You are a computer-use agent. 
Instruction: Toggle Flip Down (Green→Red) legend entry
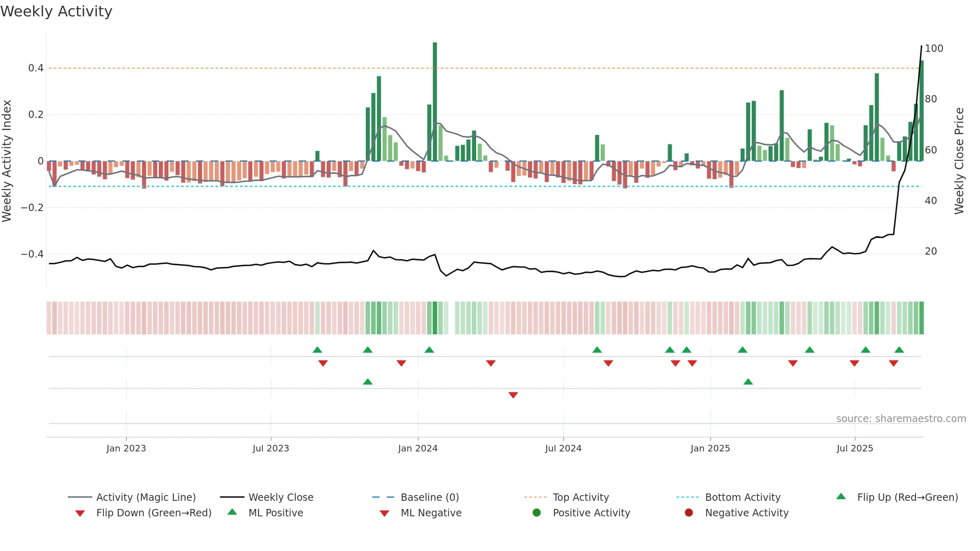coord(143,513)
